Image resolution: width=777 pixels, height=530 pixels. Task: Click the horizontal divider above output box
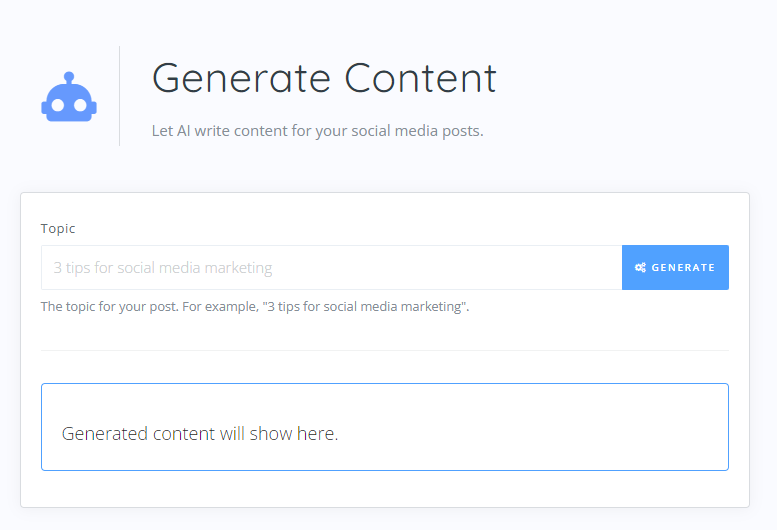[x=384, y=351]
